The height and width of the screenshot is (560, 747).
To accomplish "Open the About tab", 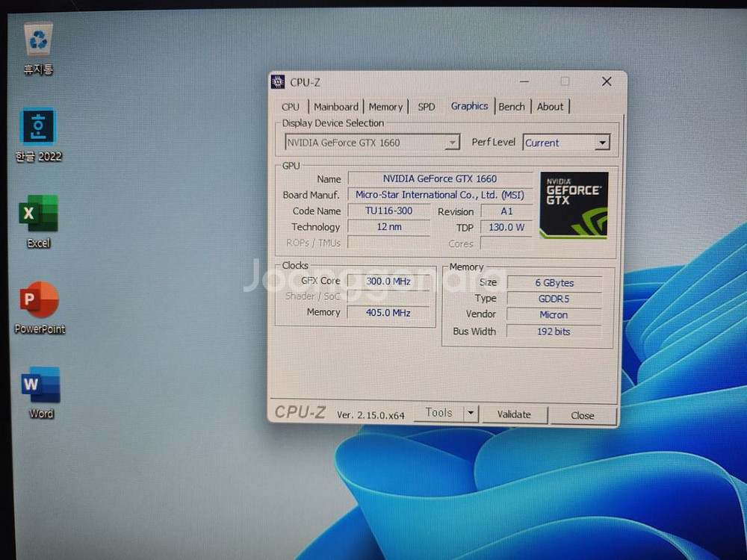I will coord(551,107).
